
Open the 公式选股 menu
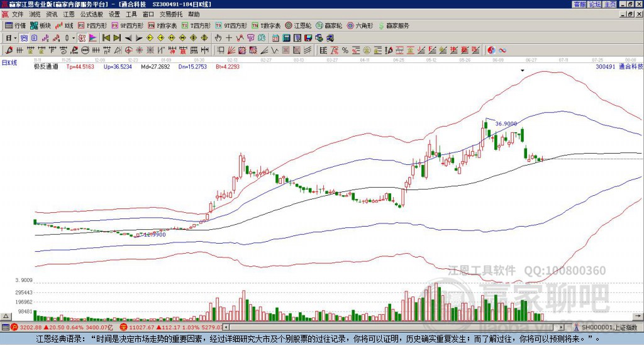coord(92,14)
